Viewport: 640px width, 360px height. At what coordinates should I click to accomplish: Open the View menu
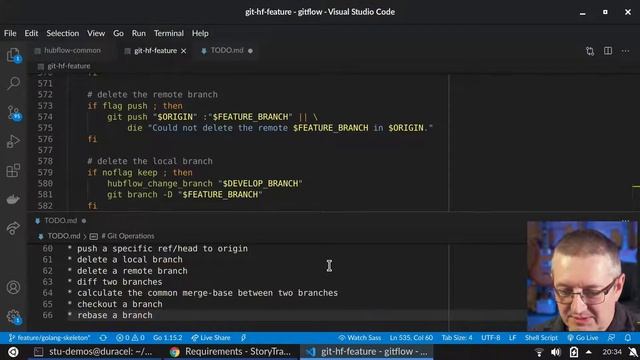(x=96, y=33)
